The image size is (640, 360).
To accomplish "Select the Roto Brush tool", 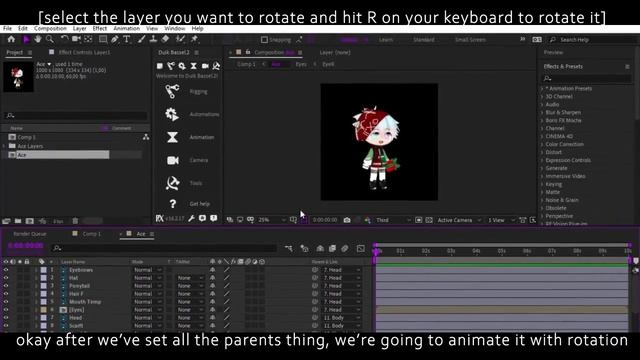I will (180, 39).
